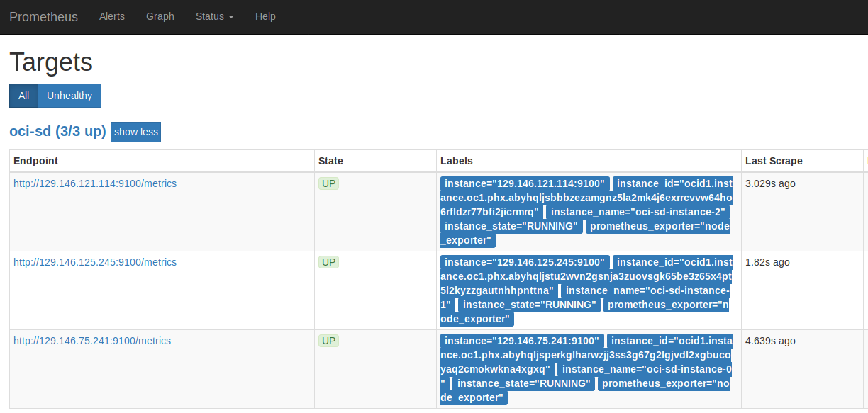Collapse oci-sd group with show less
This screenshot has width=868, height=413.
point(135,132)
